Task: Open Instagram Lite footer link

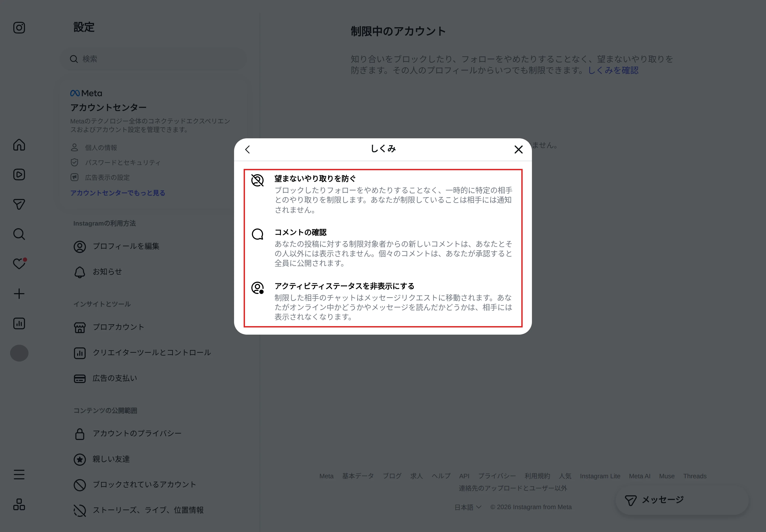Action: pyautogui.click(x=600, y=476)
